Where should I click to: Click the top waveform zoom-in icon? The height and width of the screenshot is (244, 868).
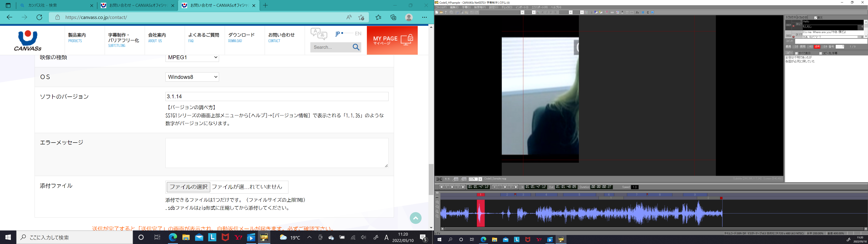coord(437,203)
